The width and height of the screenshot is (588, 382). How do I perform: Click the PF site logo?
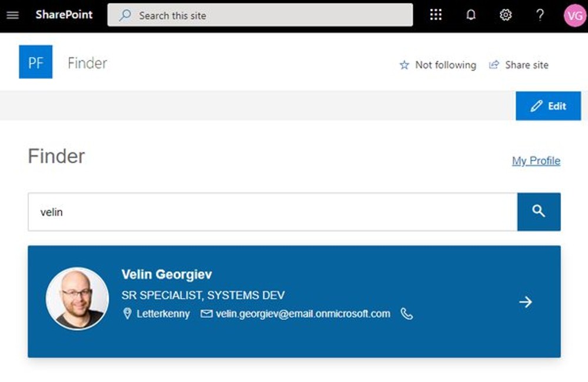pos(35,62)
